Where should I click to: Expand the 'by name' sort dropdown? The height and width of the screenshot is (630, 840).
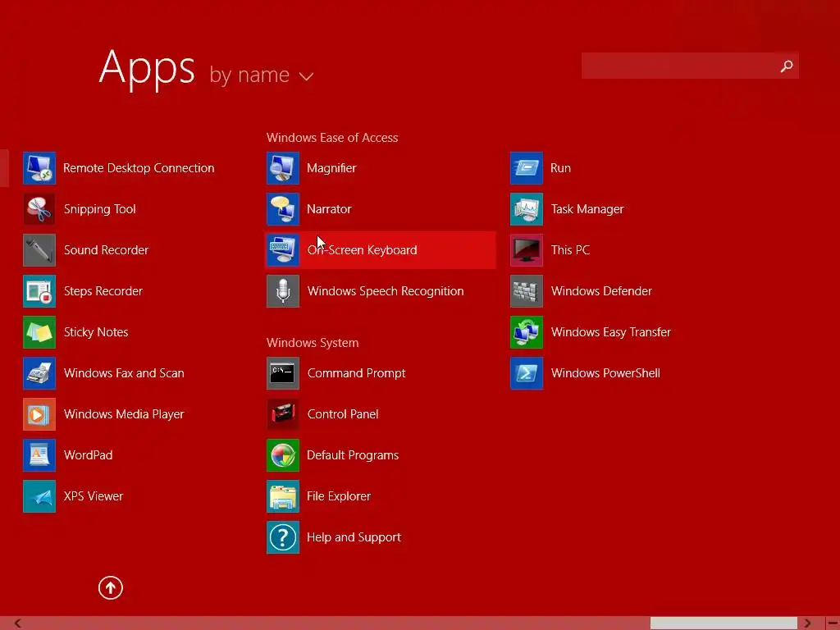(262, 75)
